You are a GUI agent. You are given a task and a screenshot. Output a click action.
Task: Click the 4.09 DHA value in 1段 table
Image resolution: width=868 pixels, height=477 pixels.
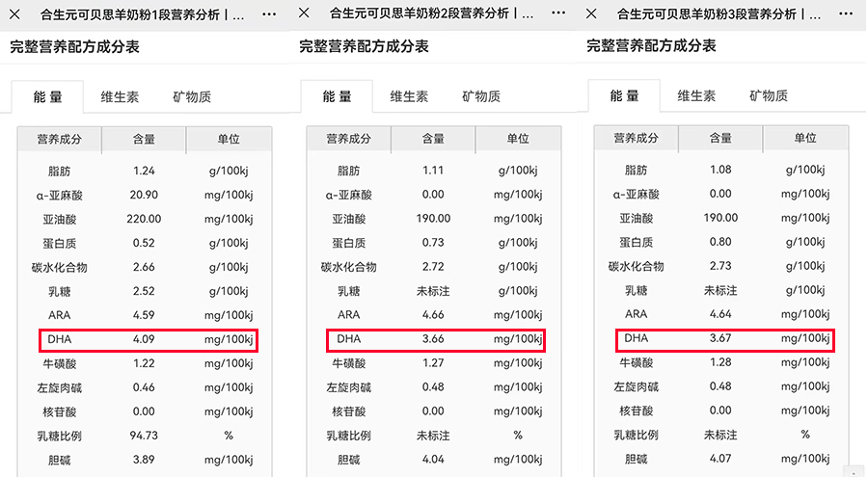[x=144, y=339]
